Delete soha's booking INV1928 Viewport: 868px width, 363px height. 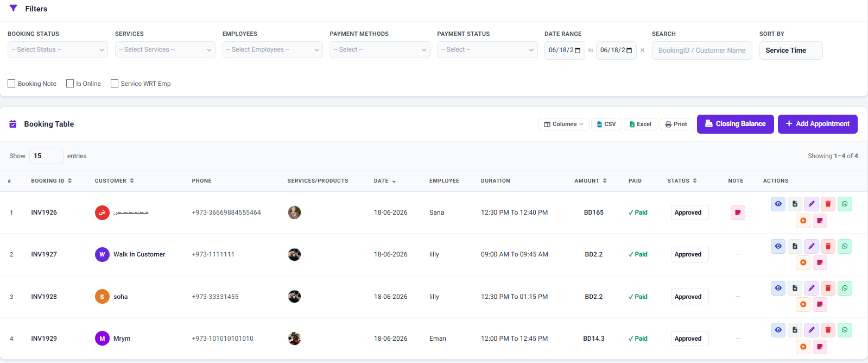[828, 288]
